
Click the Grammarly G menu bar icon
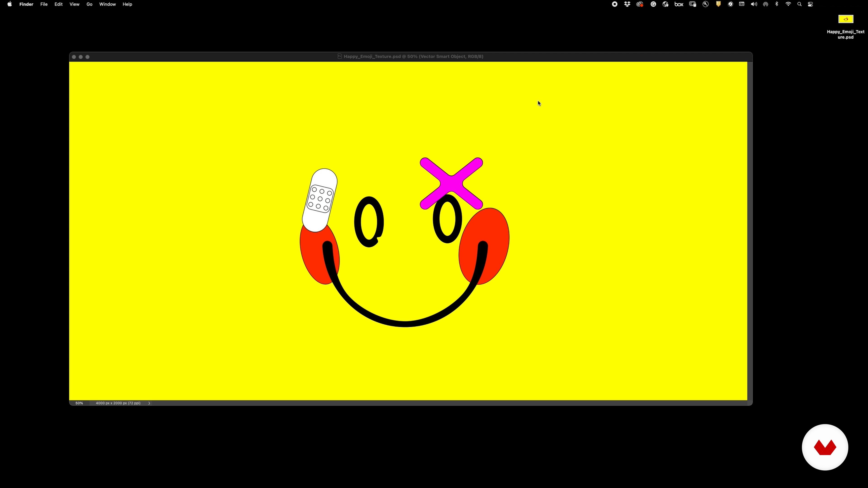653,4
